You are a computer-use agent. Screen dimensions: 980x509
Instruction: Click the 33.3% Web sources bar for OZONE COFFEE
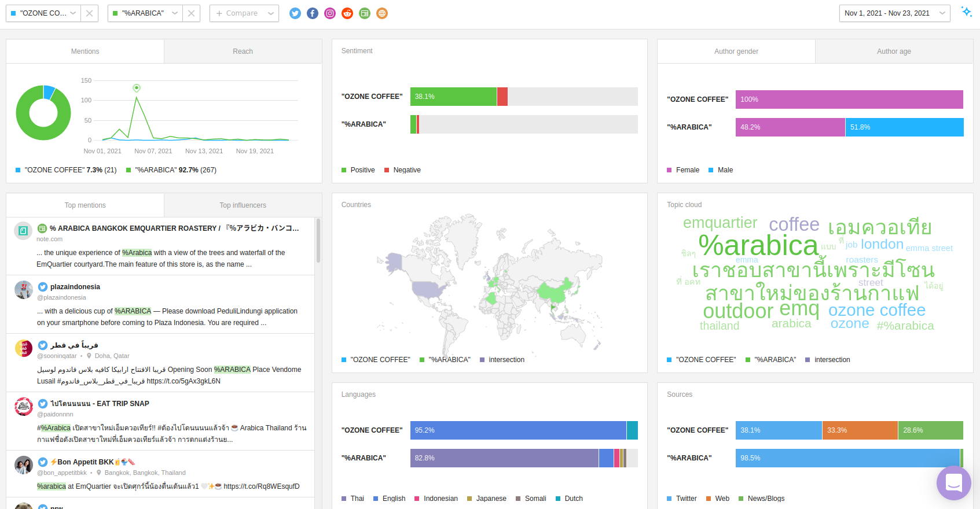click(860, 430)
